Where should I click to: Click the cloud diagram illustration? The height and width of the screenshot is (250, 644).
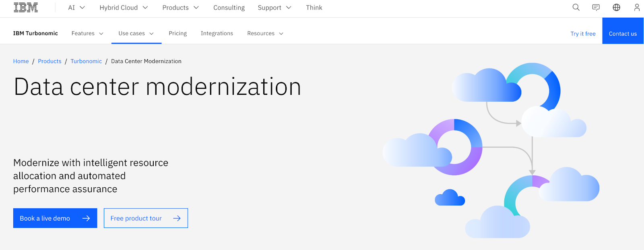click(491, 150)
